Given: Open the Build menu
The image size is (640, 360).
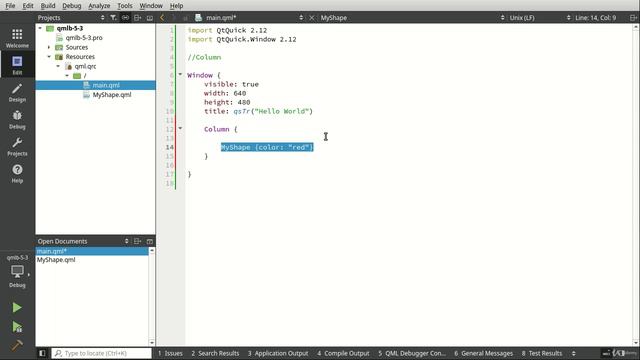Looking at the screenshot, I should coord(48,6).
